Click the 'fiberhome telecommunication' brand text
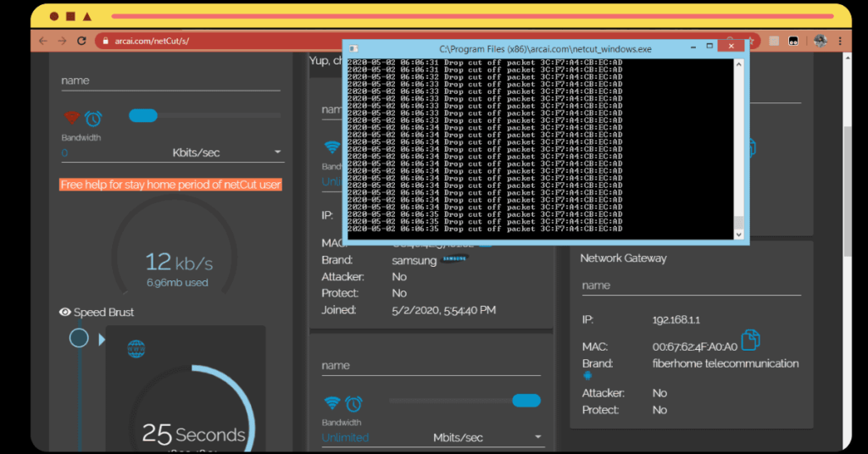This screenshot has height=454, width=868. pyautogui.click(x=726, y=363)
